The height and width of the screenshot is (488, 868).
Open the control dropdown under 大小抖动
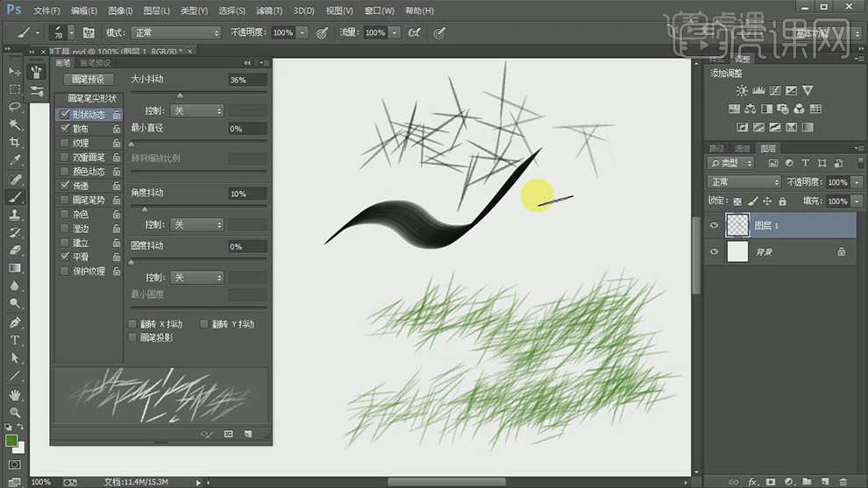click(196, 111)
